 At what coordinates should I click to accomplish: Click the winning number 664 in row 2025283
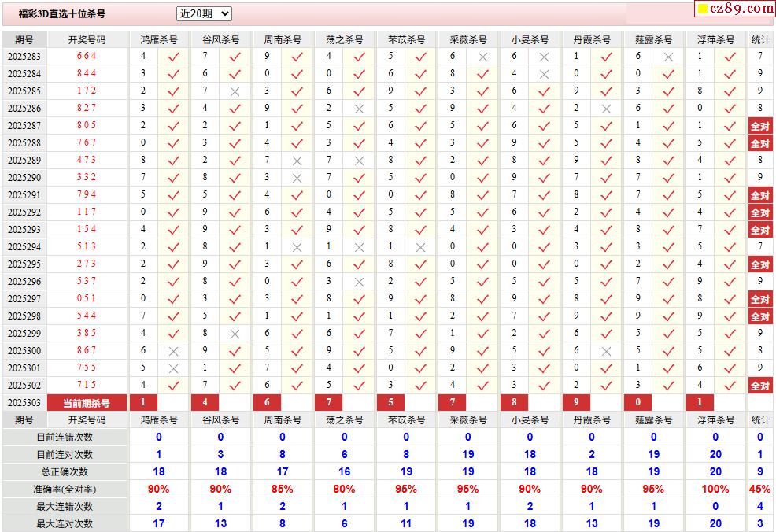[x=87, y=57]
